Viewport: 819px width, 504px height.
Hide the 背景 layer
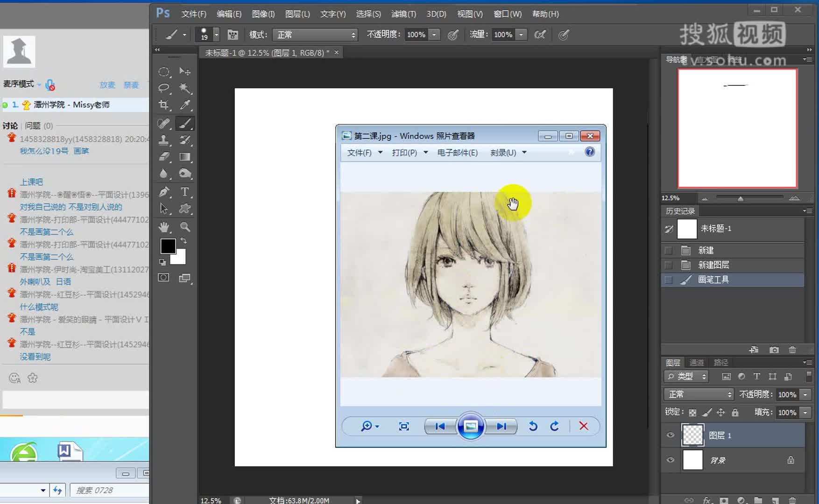[671, 460]
